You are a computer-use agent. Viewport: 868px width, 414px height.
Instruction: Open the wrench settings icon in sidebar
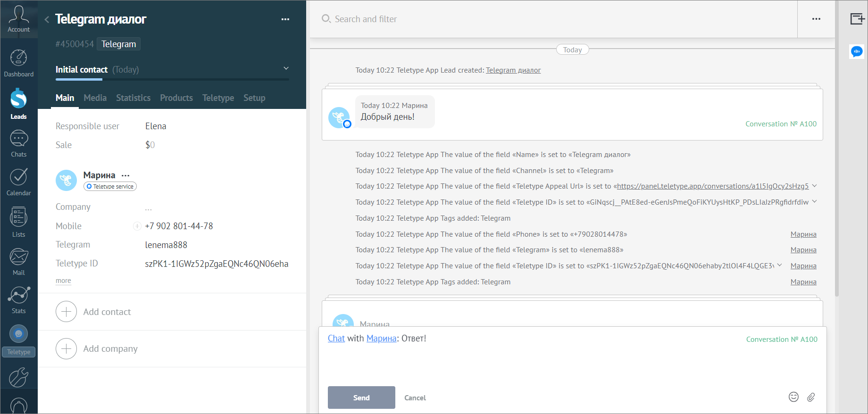(x=18, y=377)
